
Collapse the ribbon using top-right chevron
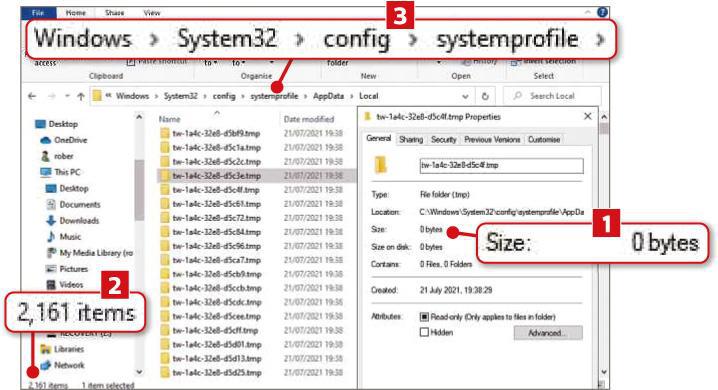tap(587, 12)
